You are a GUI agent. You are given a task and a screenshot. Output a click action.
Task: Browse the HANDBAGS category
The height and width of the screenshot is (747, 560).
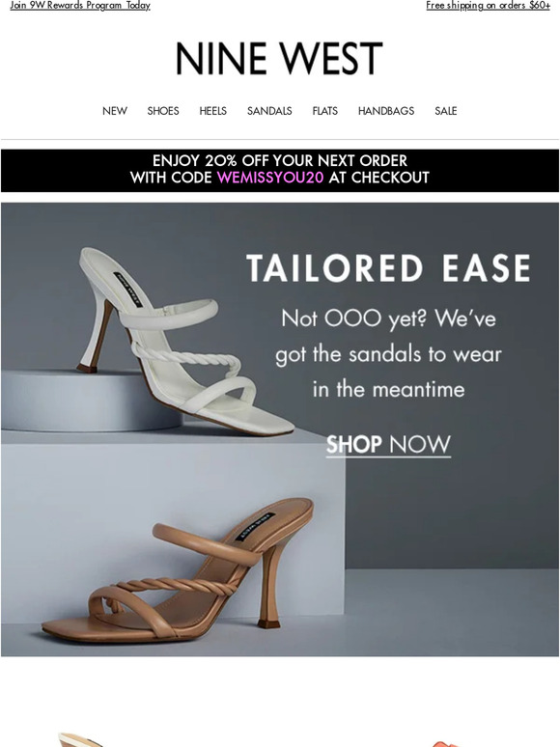(x=386, y=111)
